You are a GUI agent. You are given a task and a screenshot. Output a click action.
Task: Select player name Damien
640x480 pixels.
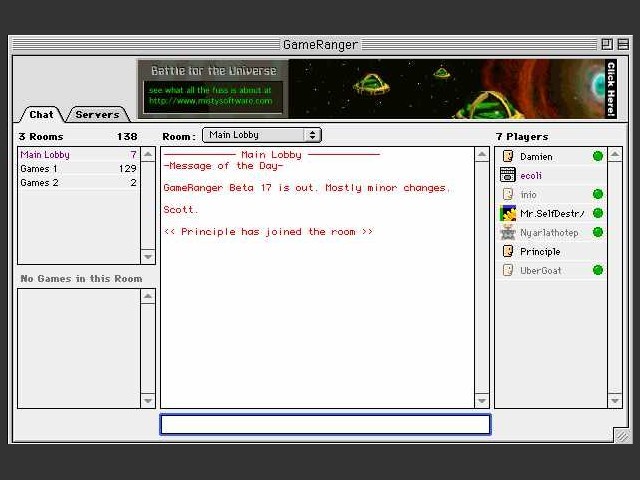pyautogui.click(x=536, y=157)
